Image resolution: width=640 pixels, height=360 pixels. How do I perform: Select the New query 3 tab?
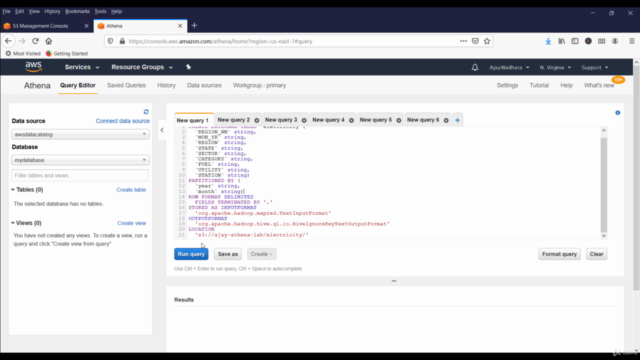pos(281,120)
